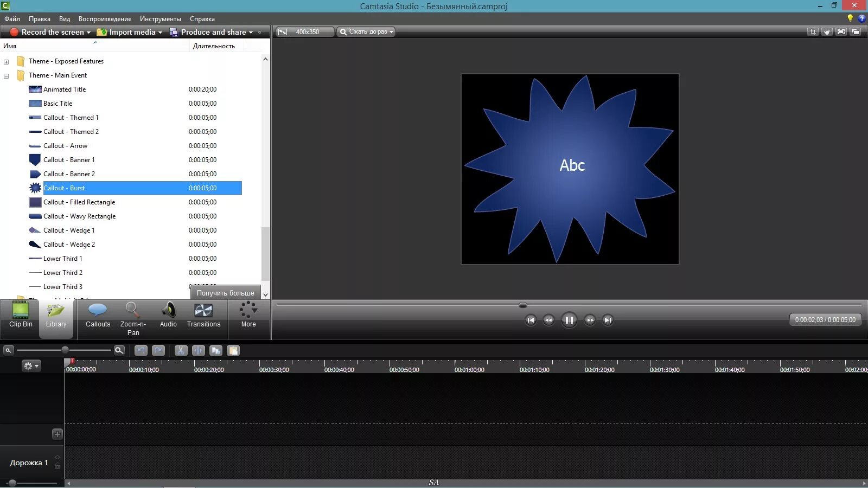Open the Правка menu
Screen dimensions: 868x488
click(x=40, y=19)
